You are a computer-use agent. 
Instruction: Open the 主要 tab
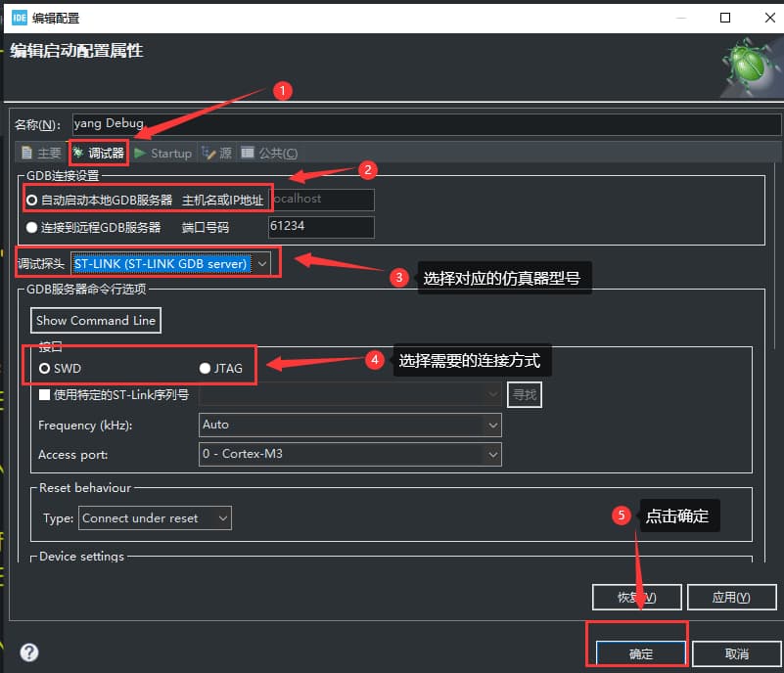[41, 154]
